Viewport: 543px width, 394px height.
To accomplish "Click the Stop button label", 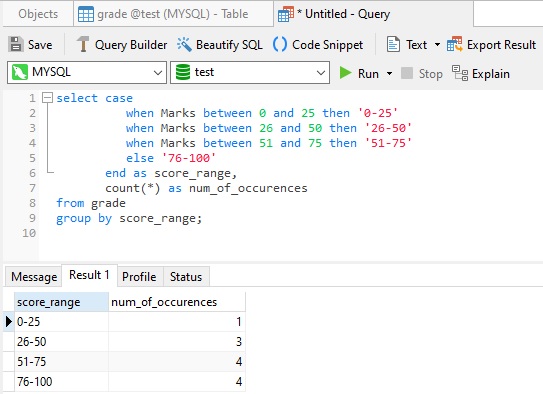I will pyautogui.click(x=431, y=74).
